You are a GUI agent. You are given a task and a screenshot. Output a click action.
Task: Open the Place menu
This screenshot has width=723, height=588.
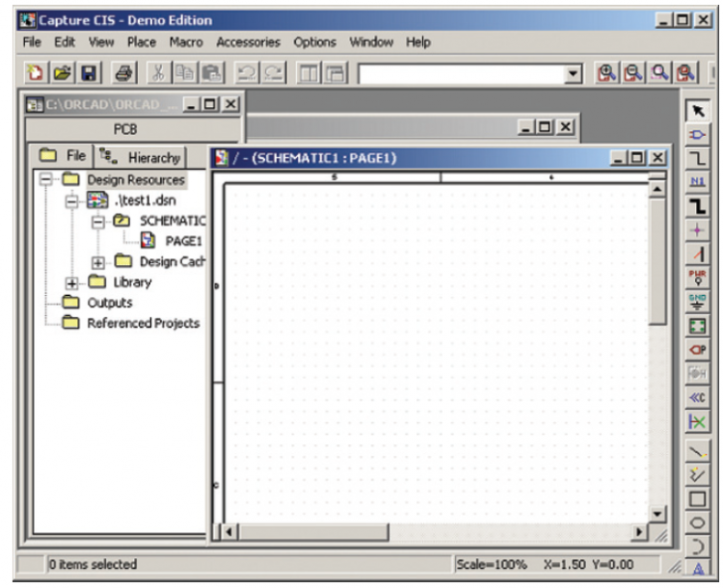[141, 42]
